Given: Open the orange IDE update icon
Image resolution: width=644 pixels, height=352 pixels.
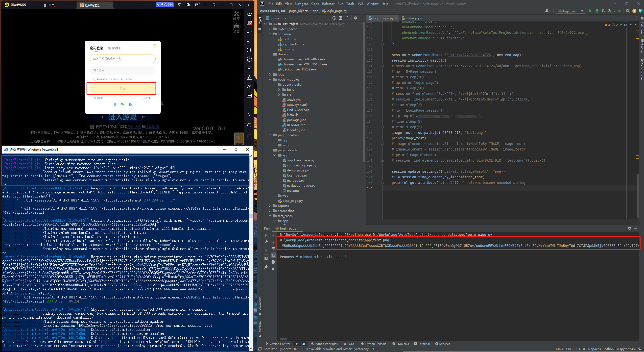Looking at the screenshot, I should 634,11.
